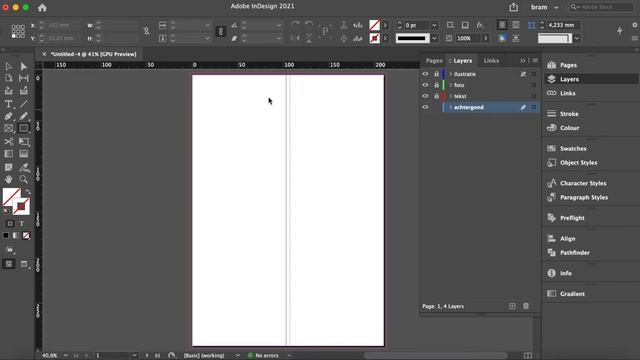Expand the tekst layer
The height and width of the screenshot is (360, 640).
coord(451,96)
